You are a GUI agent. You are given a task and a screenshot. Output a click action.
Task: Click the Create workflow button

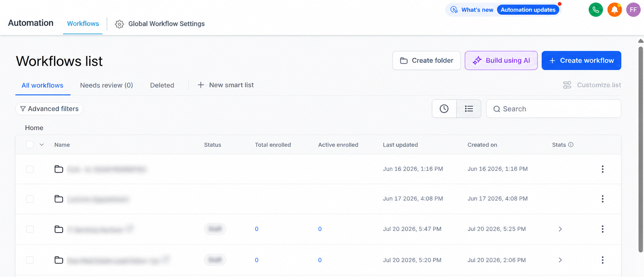click(581, 61)
